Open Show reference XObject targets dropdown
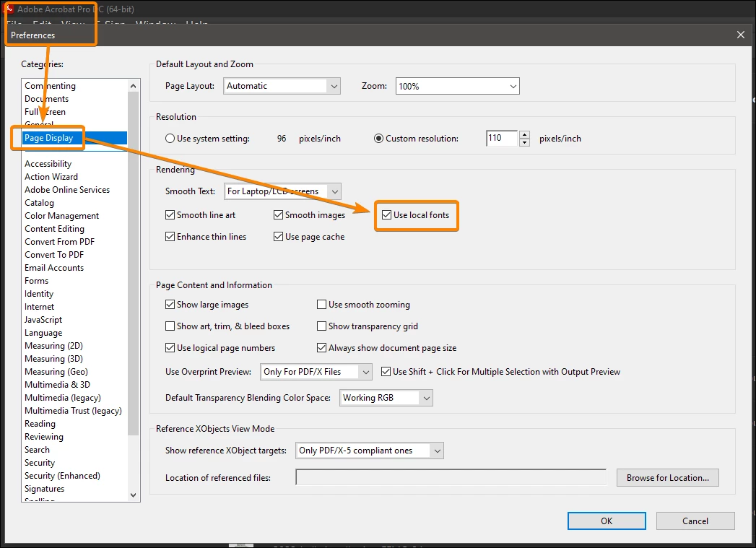The height and width of the screenshot is (548, 756). coord(369,451)
